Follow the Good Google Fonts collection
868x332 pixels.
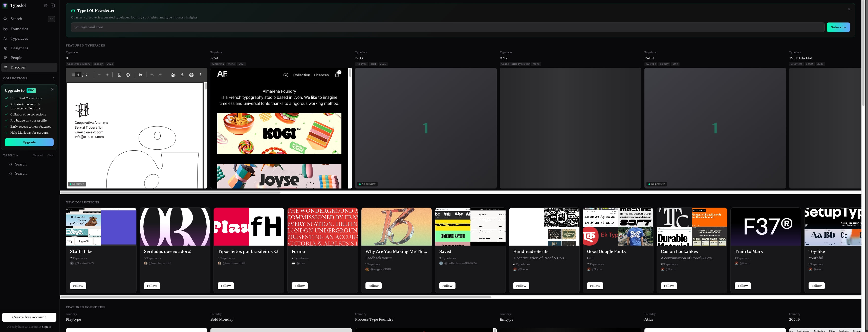coord(595,286)
